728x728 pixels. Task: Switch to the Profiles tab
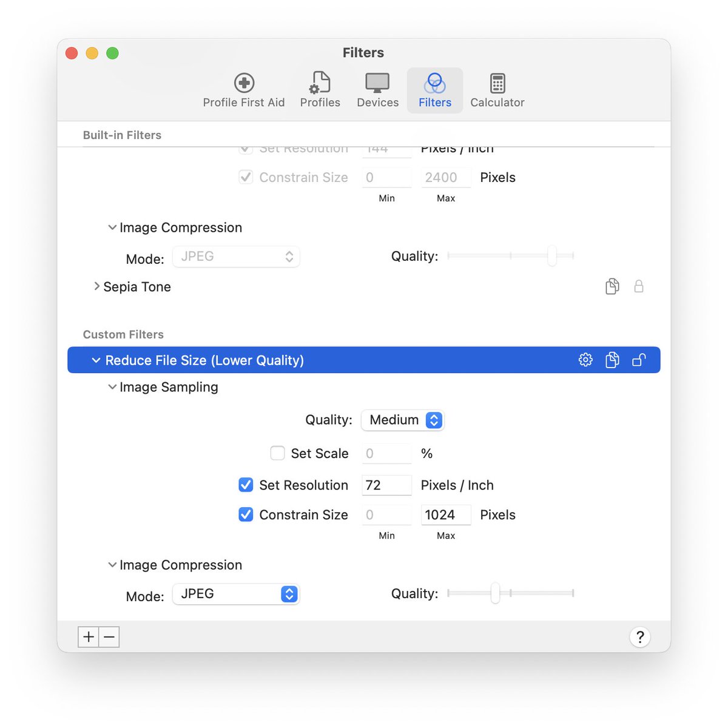point(320,90)
